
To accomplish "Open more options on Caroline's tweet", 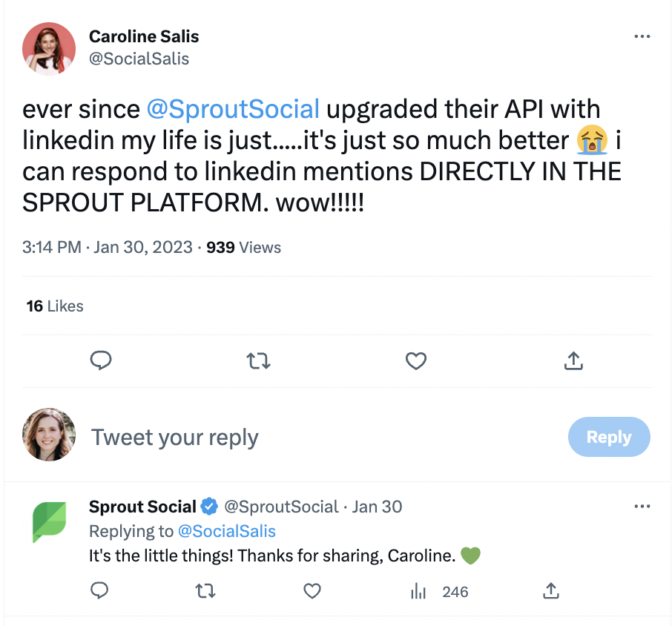I will click(642, 36).
